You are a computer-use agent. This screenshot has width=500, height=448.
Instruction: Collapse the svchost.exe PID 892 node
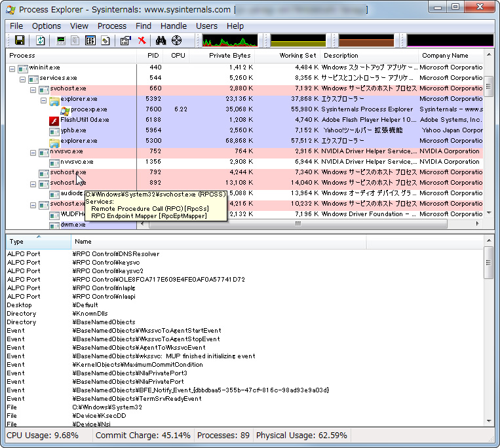click(x=33, y=184)
